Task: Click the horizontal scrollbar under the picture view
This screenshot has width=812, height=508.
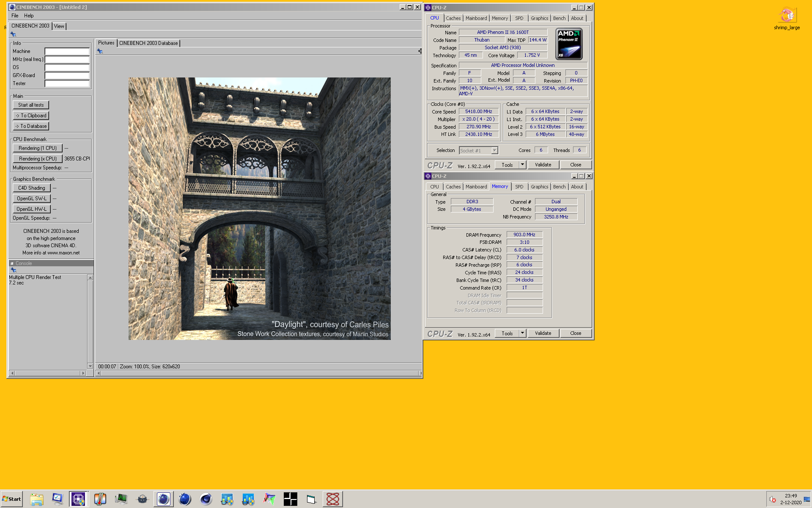Action: point(259,373)
